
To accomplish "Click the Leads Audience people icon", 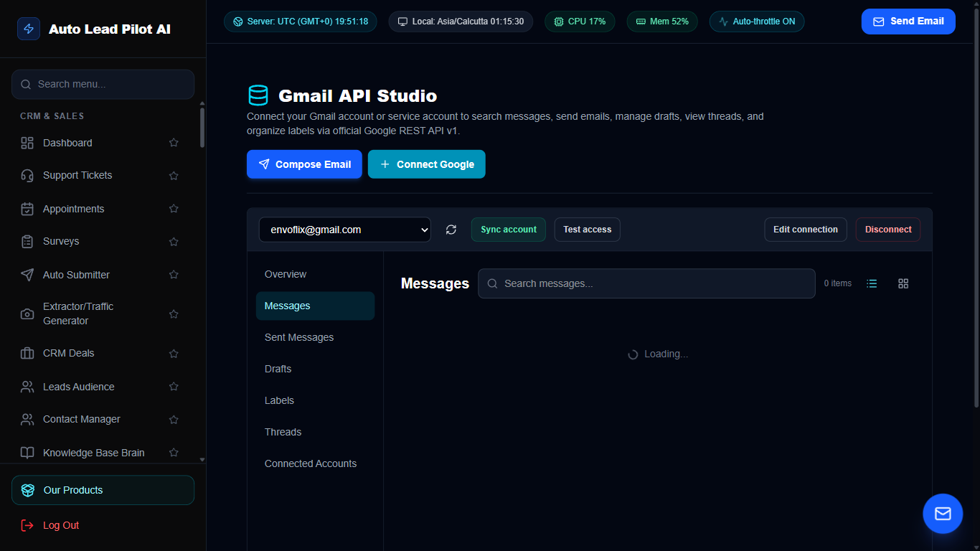I will [x=27, y=387].
